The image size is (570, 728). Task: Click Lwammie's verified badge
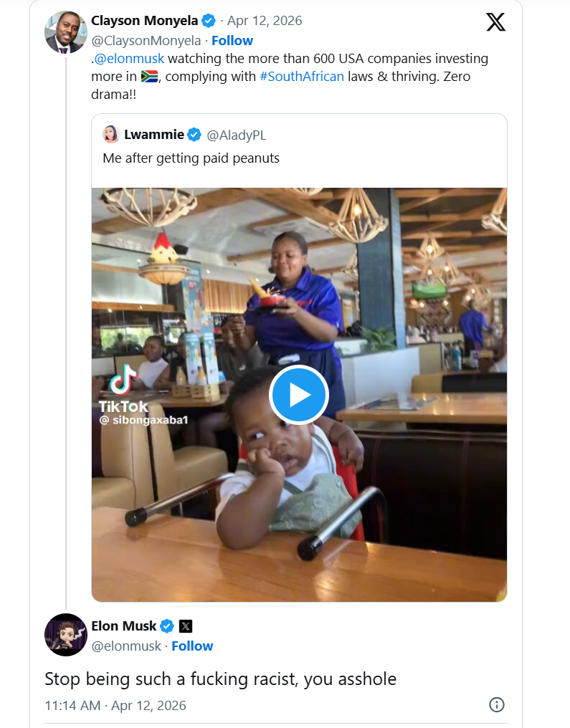pyautogui.click(x=194, y=135)
